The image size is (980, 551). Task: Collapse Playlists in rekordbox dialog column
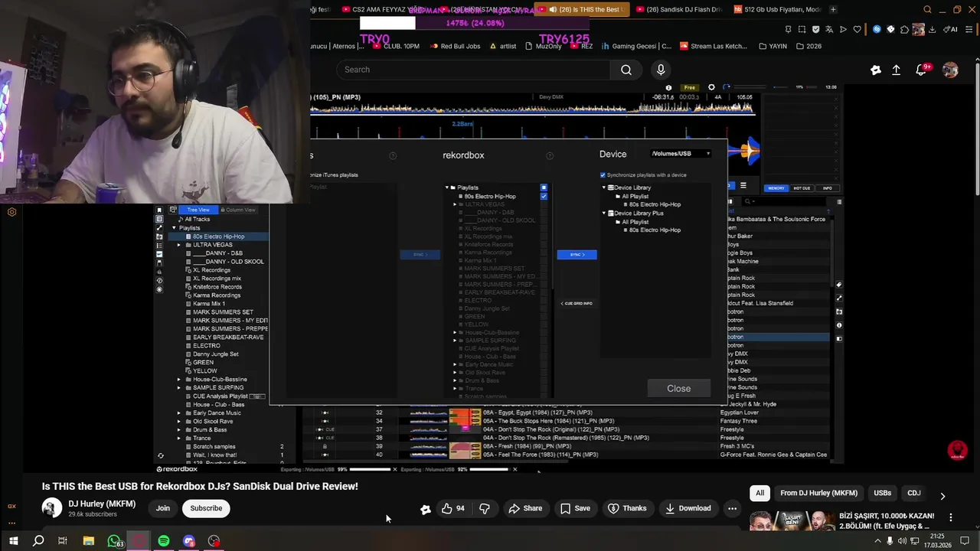(447, 187)
